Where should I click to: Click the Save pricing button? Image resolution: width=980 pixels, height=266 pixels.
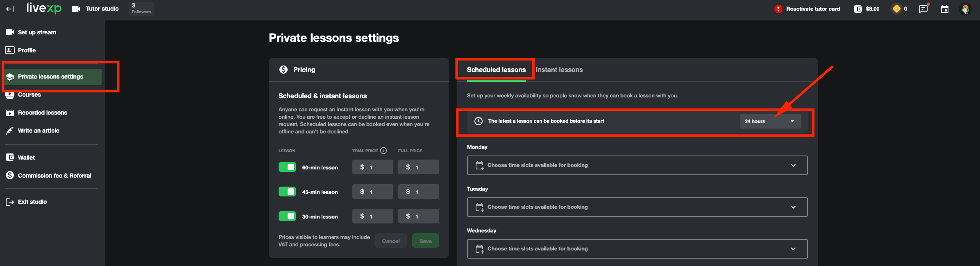click(x=426, y=241)
